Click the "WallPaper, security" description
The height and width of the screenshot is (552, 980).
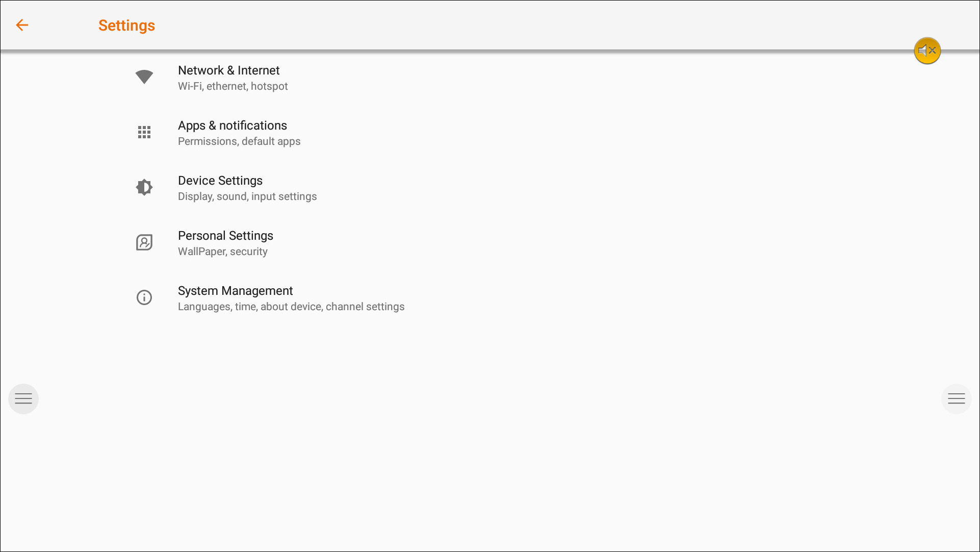[222, 252]
